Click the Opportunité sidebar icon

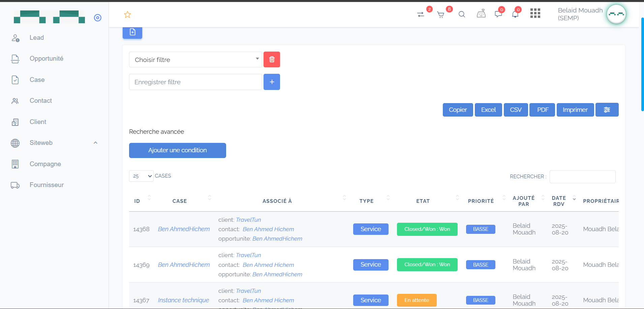click(15, 59)
